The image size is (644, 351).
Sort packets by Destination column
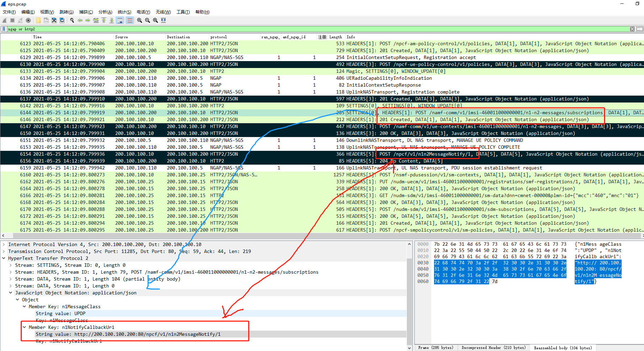pyautogui.click(x=187, y=37)
